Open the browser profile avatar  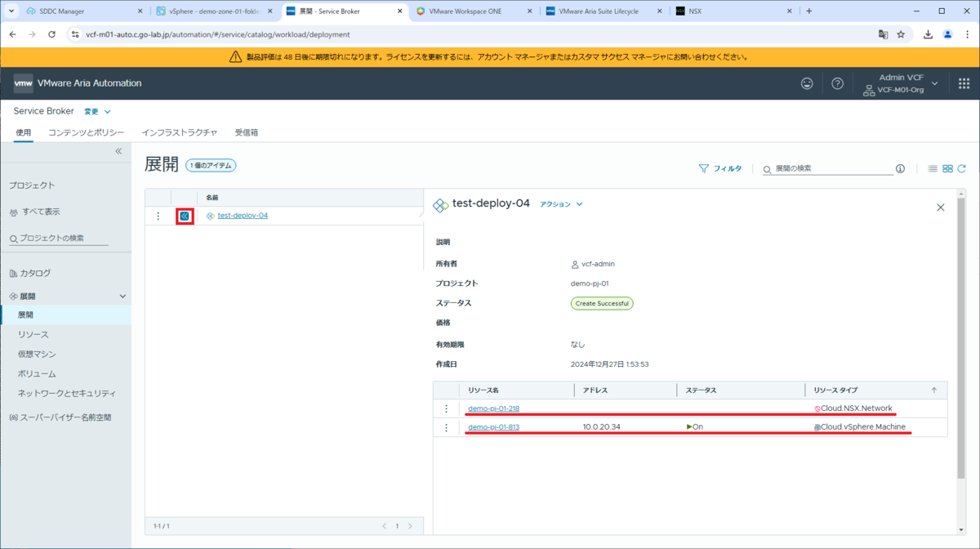tap(947, 35)
